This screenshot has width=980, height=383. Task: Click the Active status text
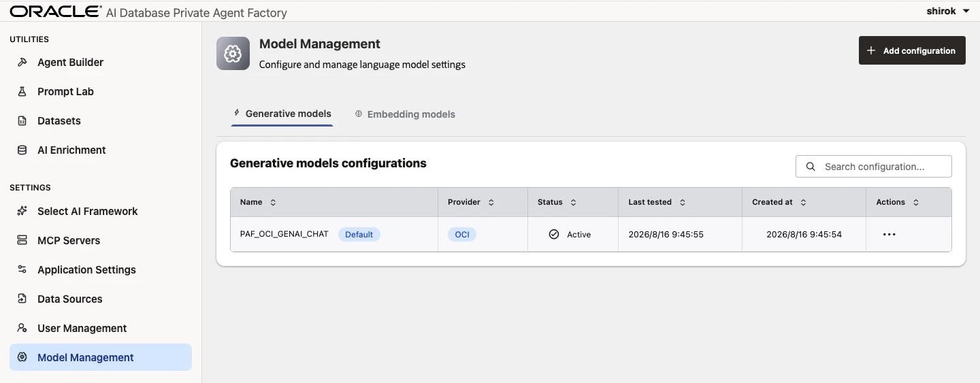tap(579, 234)
